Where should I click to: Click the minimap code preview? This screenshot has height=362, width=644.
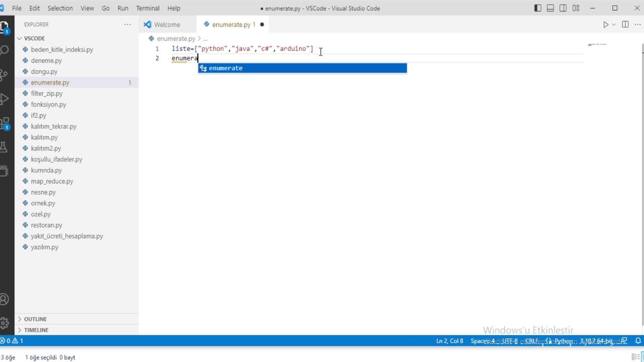pyautogui.click(x=597, y=44)
